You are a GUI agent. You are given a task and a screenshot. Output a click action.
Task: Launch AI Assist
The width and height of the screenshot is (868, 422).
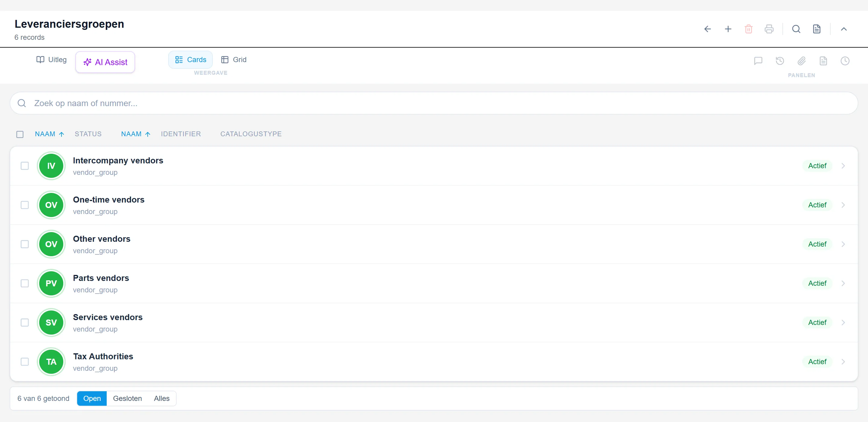click(x=105, y=62)
